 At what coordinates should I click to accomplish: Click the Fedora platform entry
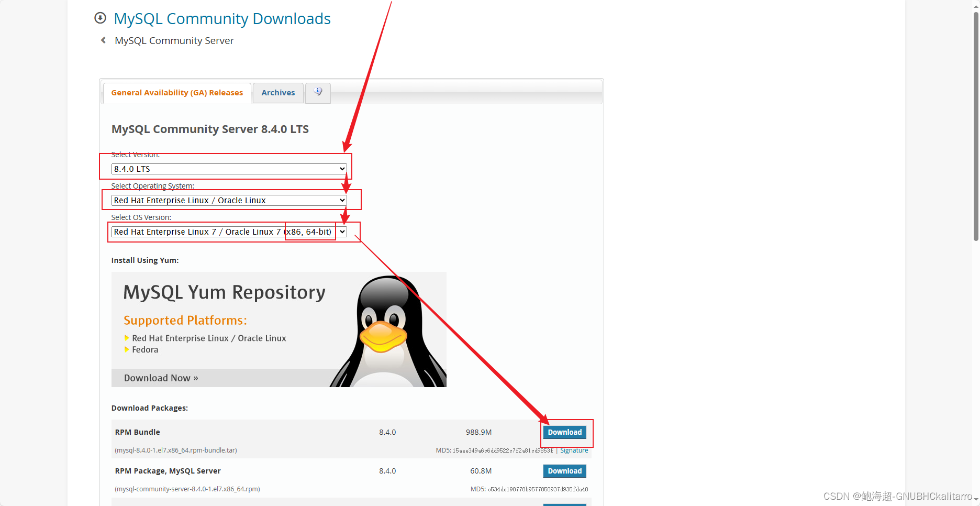pos(145,350)
